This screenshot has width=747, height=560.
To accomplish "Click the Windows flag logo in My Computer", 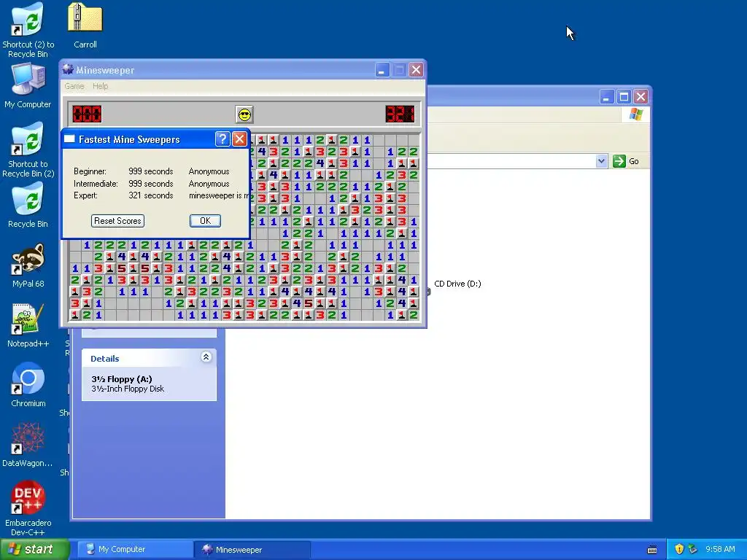I will click(x=635, y=114).
